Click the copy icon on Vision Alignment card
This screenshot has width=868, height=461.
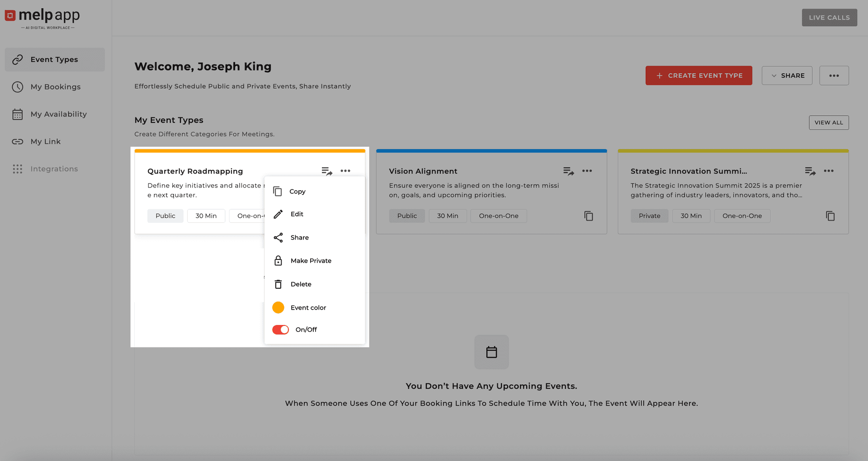click(588, 216)
